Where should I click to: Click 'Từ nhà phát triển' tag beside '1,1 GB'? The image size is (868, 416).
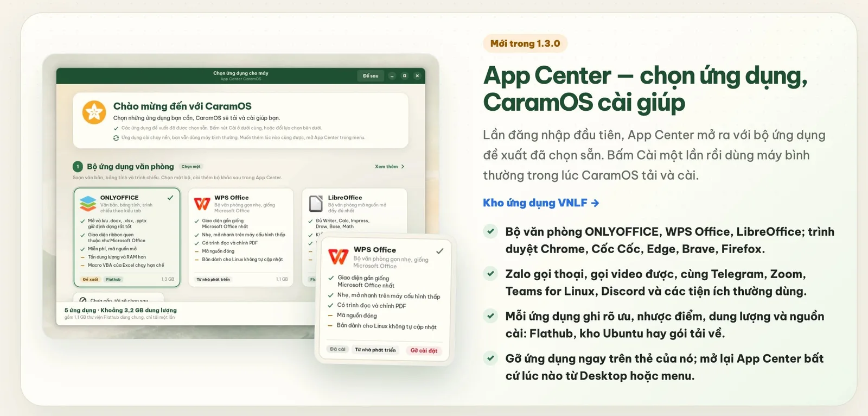[213, 279]
